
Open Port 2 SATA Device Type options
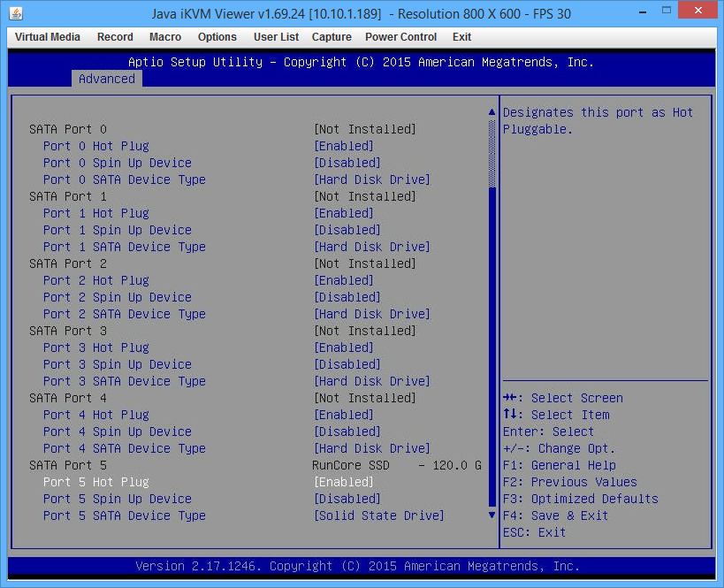click(x=371, y=314)
